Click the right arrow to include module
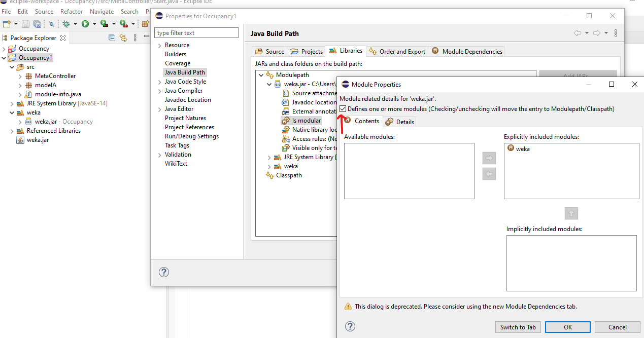644x338 pixels. (489, 158)
